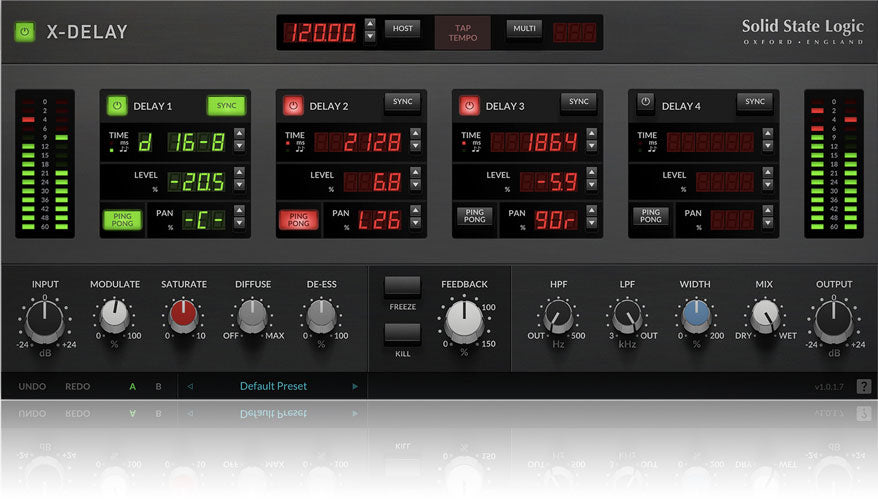Screen dimensions: 878x500
Task: Enable the Delay 4 power button
Action: pyautogui.click(x=645, y=103)
